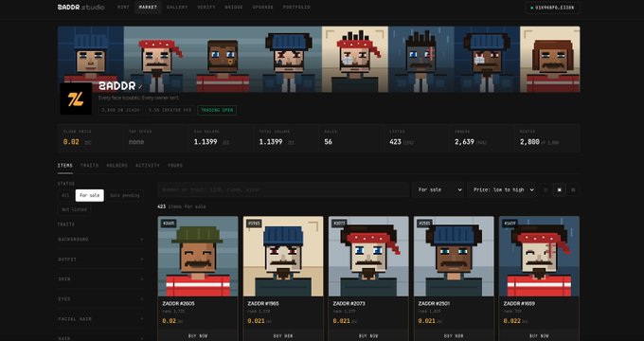Open the Market page
644x341 pixels.
tap(148, 8)
